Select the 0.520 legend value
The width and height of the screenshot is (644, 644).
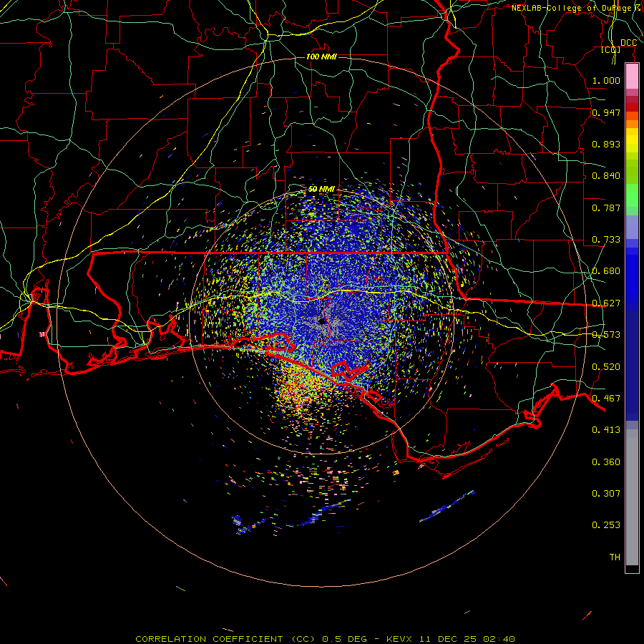[606, 367]
